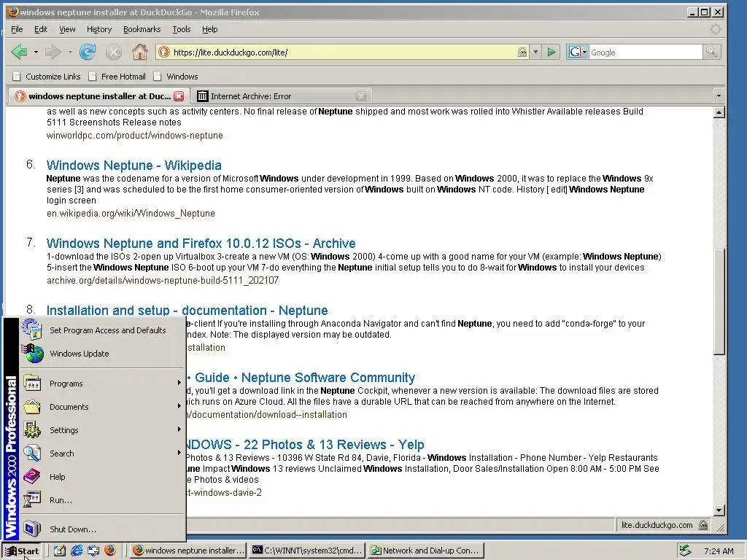Click winworldpc.com/product/windows-neptune URL text
Screen dimensions: 747x560
click(x=135, y=135)
